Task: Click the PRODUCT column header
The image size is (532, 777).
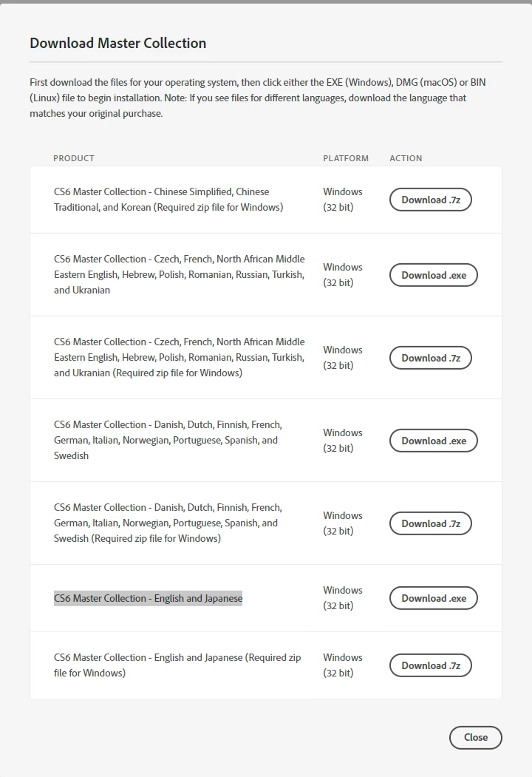Action: click(74, 157)
